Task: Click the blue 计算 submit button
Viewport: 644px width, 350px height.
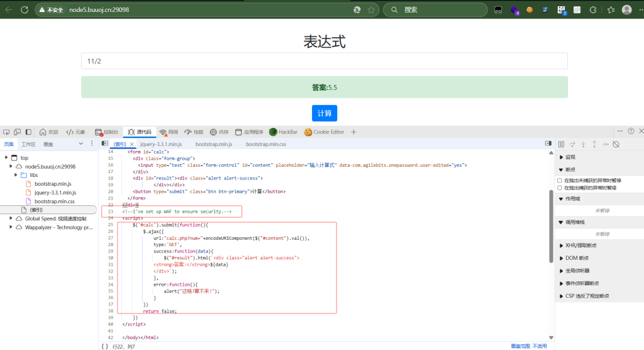Action: pos(325,113)
